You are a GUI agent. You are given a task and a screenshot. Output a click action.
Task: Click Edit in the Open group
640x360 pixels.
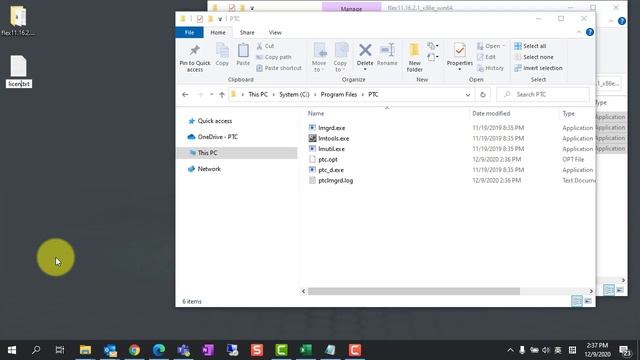486,57
